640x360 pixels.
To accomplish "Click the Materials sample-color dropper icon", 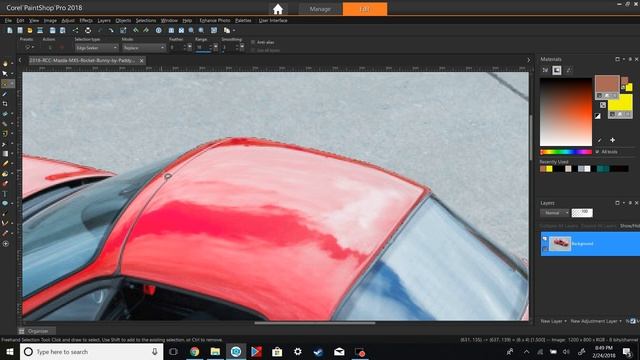I will click(x=600, y=140).
